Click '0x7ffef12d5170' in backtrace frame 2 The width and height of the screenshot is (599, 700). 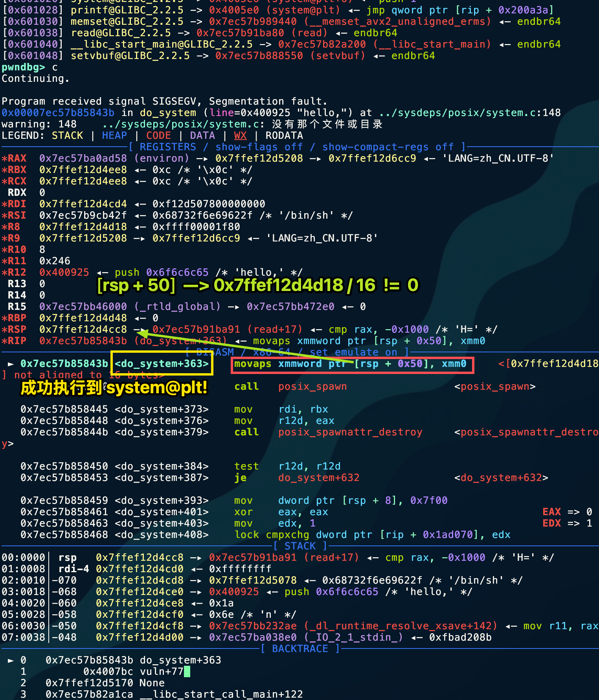point(89,683)
